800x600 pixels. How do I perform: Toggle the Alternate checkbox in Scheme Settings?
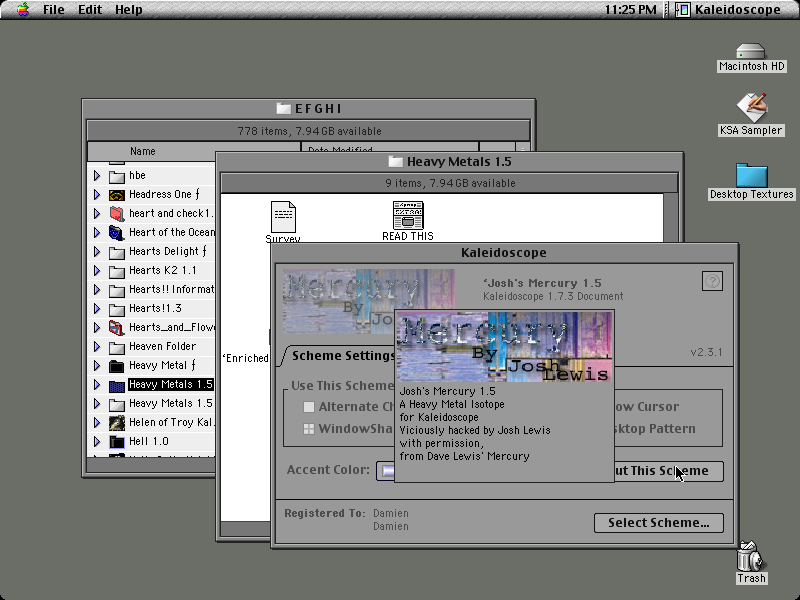click(x=309, y=407)
